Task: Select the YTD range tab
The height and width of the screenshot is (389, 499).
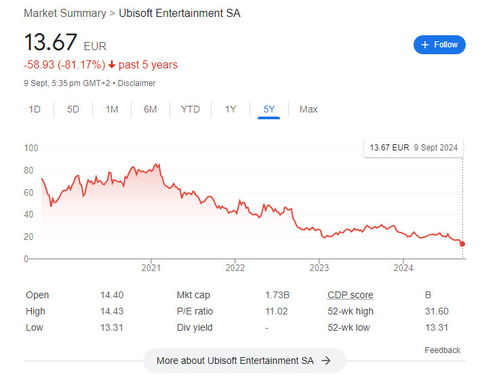Action: click(190, 109)
